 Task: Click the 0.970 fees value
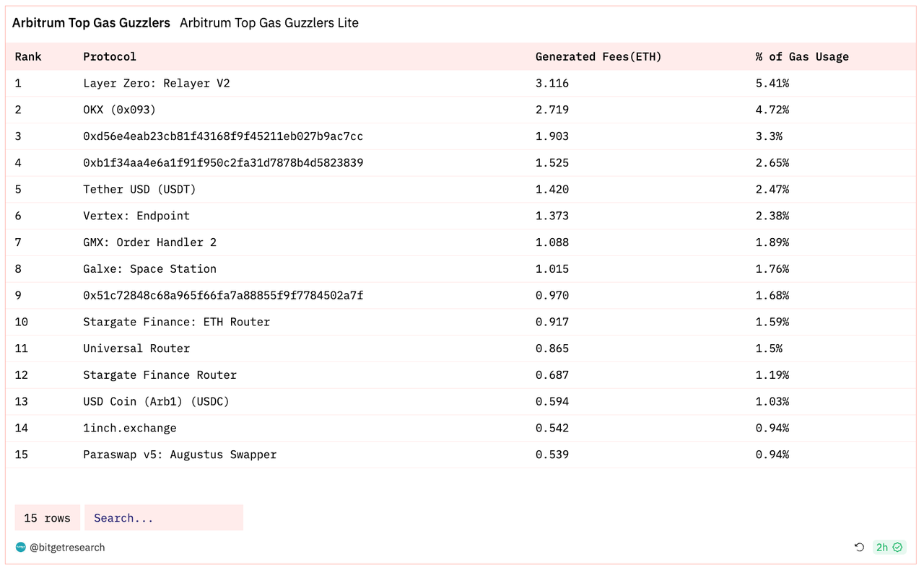[x=552, y=295]
